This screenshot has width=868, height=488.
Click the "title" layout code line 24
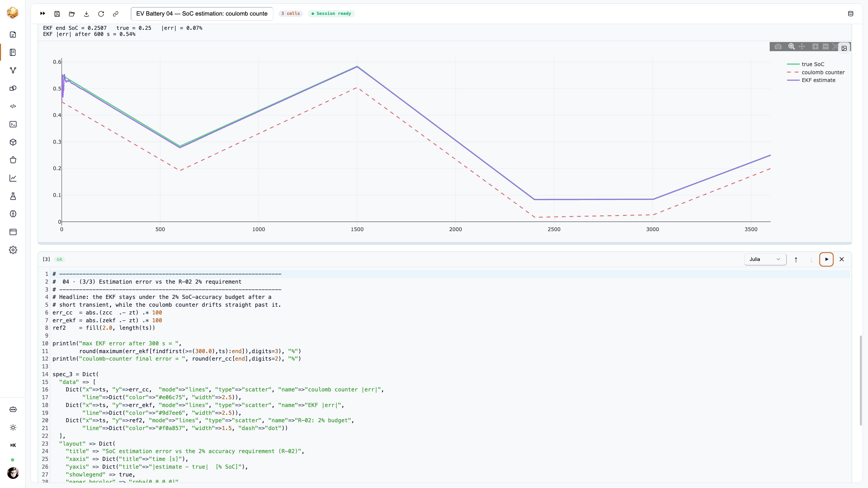click(185, 451)
